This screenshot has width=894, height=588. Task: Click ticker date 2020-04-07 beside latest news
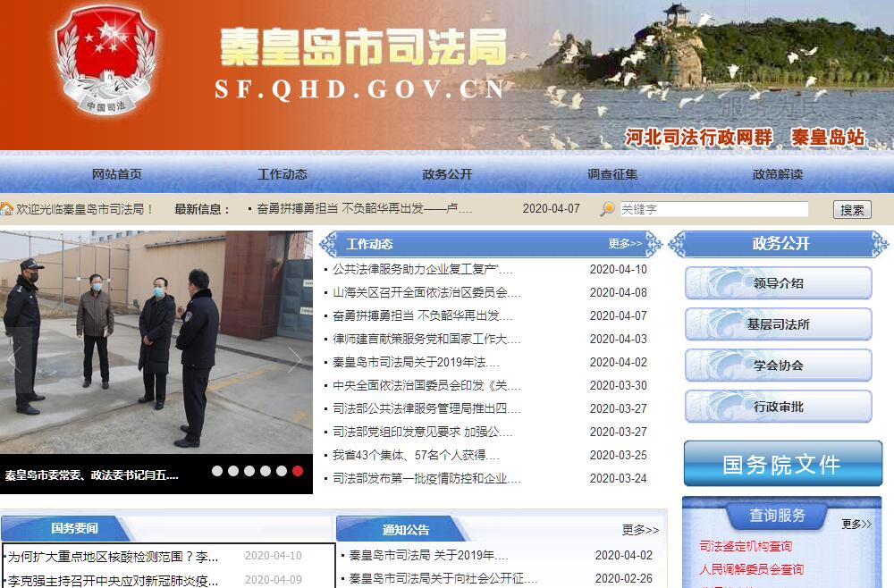pyautogui.click(x=552, y=208)
